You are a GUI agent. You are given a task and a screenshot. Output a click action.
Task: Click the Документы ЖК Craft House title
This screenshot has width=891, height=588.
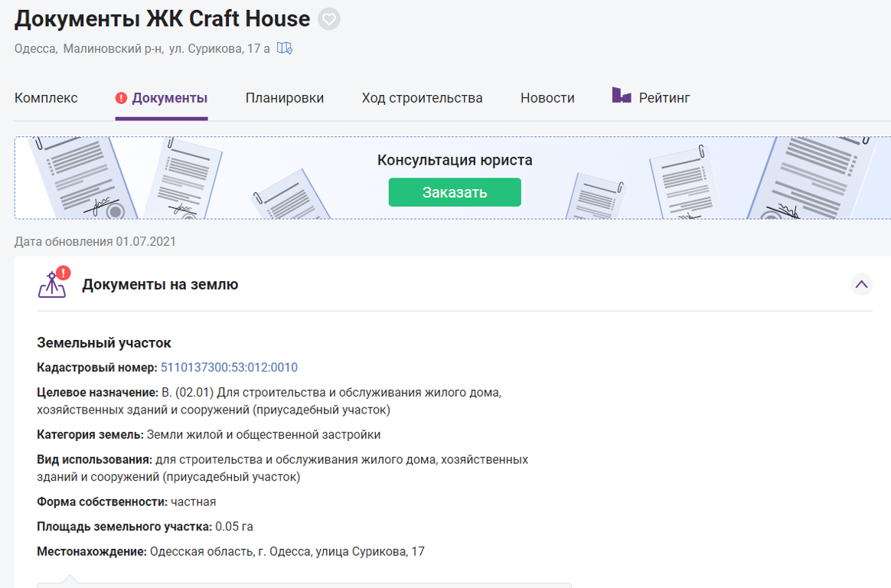162,19
